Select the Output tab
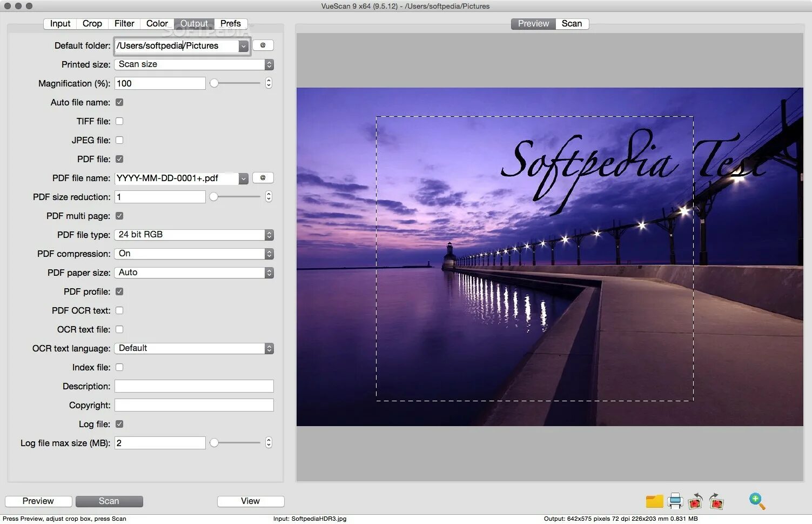812x524 pixels. pos(194,24)
